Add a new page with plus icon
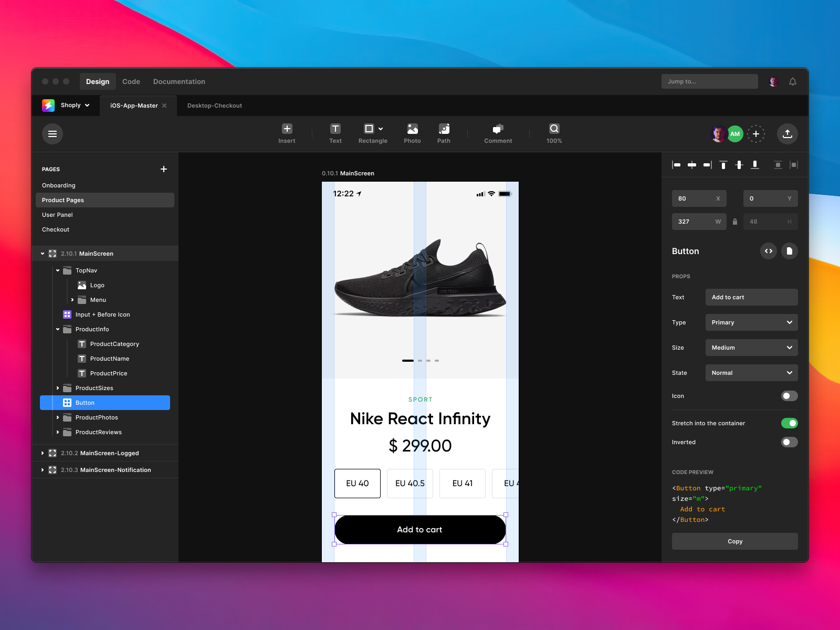The height and width of the screenshot is (630, 840). coord(164,169)
